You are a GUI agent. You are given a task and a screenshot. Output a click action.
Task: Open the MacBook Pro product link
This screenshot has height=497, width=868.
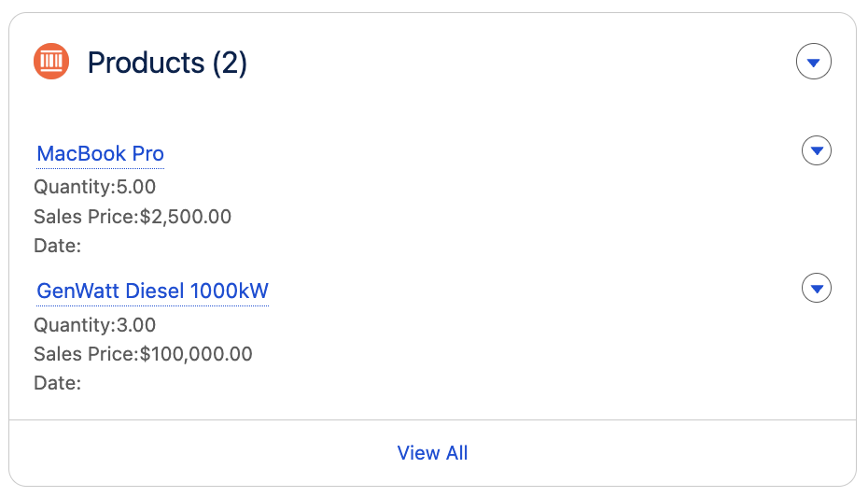[x=100, y=154]
